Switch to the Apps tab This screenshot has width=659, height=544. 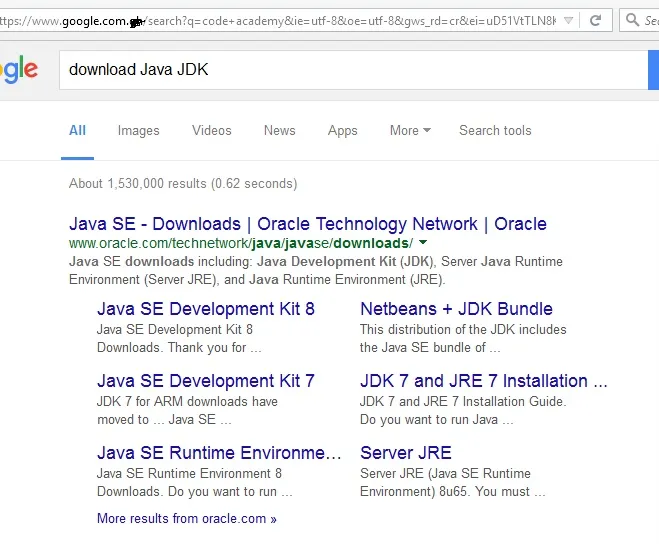pos(343,131)
